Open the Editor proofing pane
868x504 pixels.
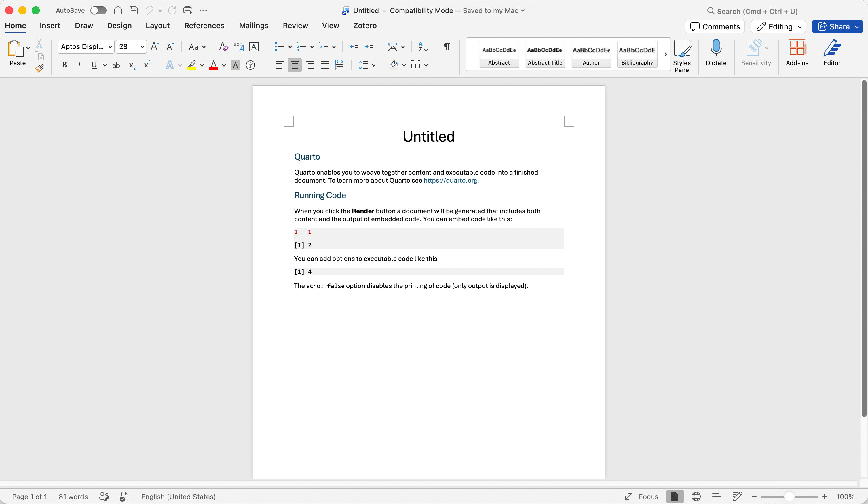coord(832,53)
